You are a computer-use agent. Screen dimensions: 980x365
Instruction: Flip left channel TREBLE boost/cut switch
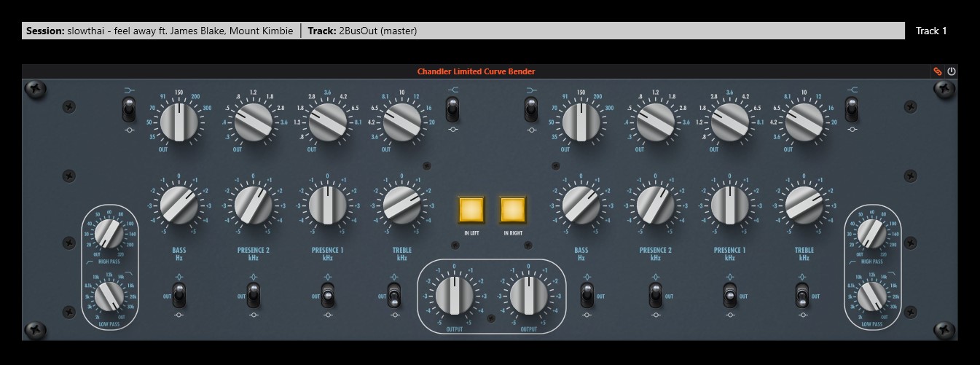coord(394,297)
